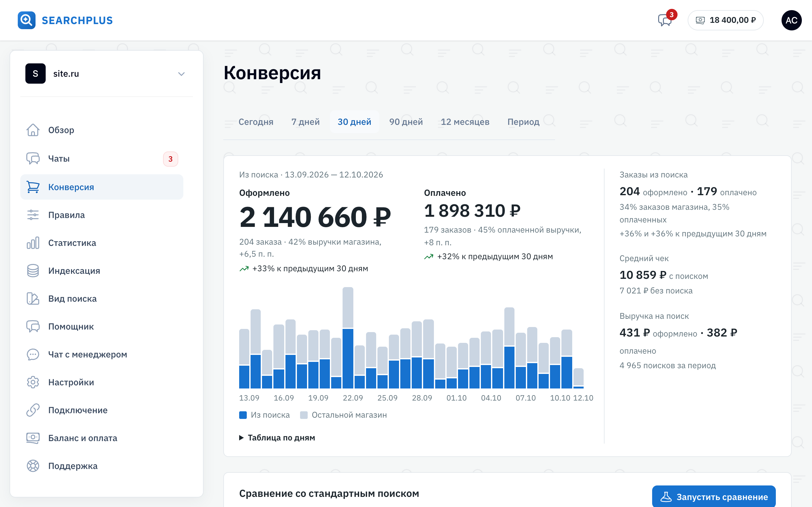Open Индексация database icon

click(33, 271)
